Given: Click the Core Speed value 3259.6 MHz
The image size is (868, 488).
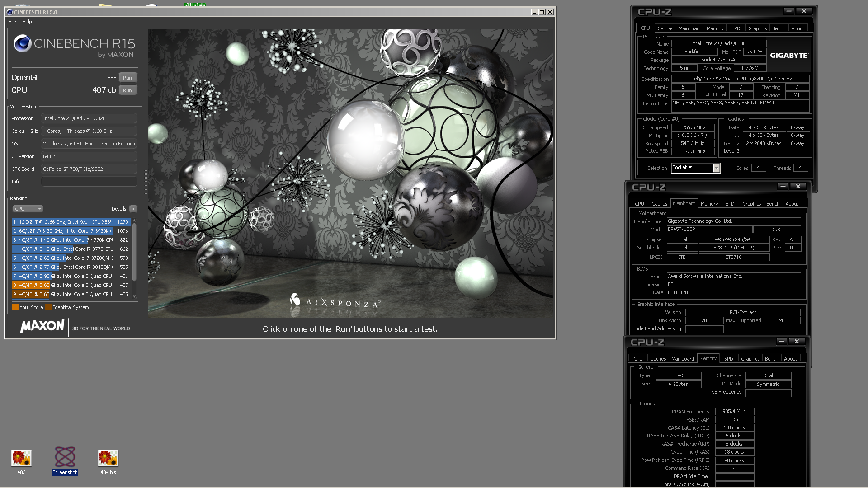Looking at the screenshot, I should point(693,127).
